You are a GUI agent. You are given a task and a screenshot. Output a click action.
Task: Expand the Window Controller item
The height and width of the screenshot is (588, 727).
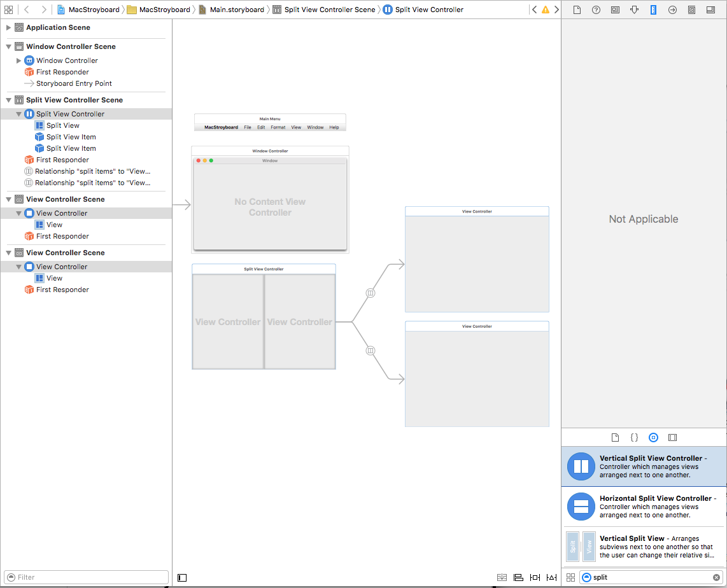(x=18, y=60)
